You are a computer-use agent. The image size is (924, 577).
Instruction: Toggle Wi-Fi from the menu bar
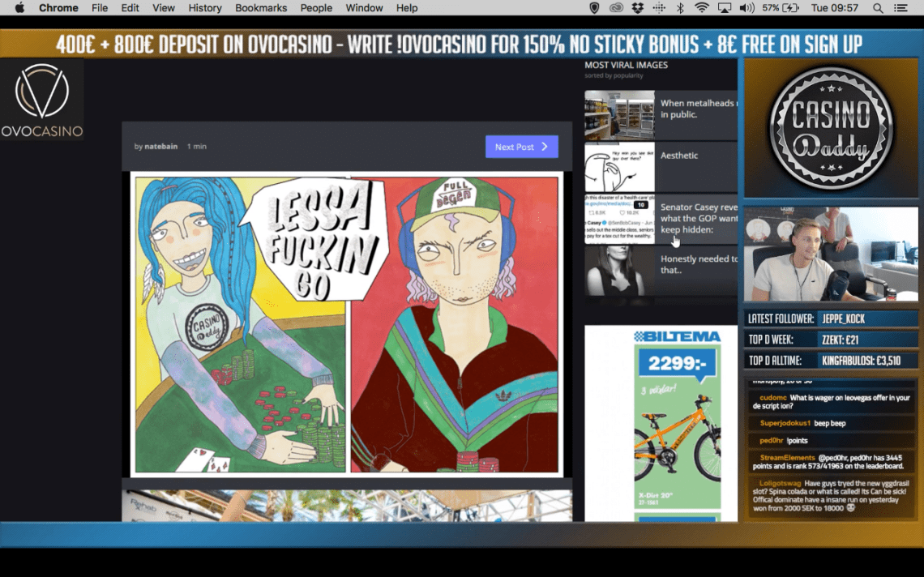pos(702,7)
